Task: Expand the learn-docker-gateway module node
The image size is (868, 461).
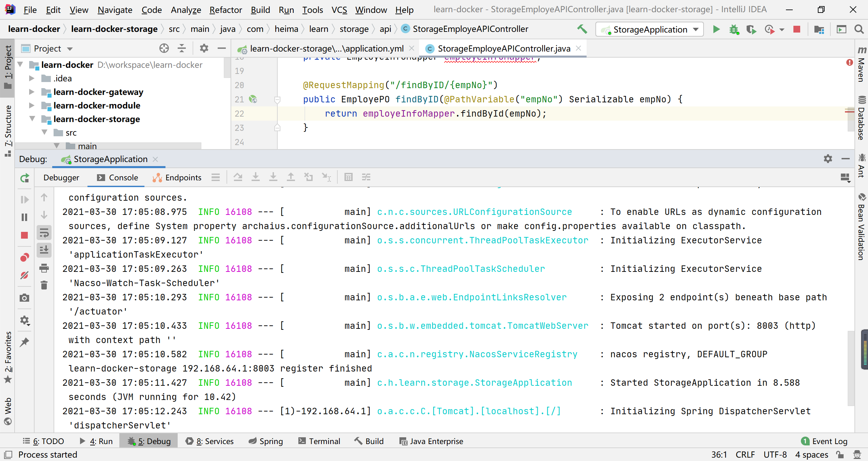Action: (32, 92)
